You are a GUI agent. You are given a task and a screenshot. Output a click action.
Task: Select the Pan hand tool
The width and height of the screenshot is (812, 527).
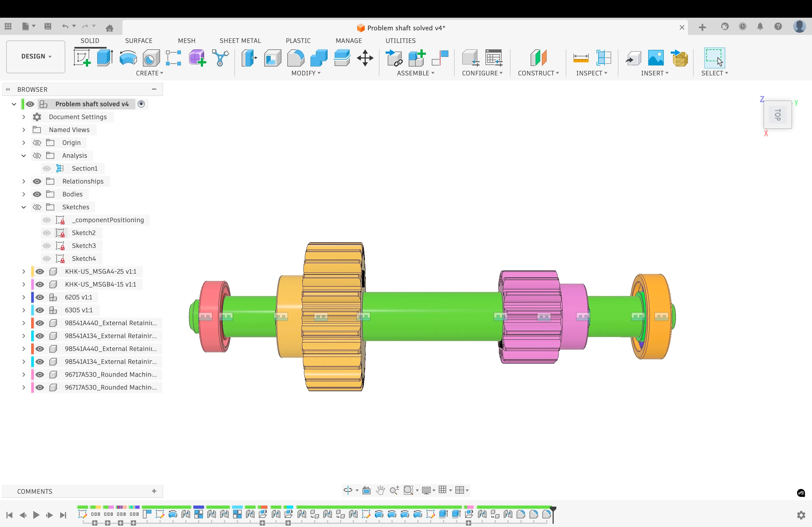coord(380,490)
